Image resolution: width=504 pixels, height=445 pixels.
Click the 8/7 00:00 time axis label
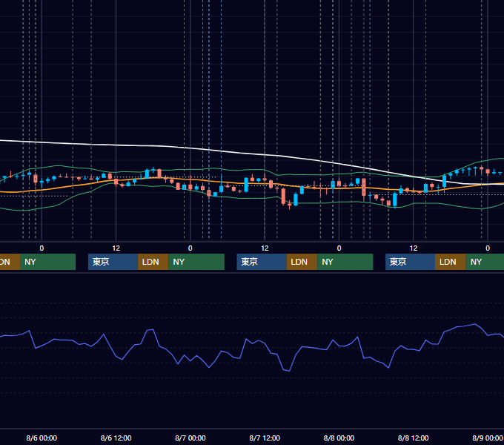190,438
